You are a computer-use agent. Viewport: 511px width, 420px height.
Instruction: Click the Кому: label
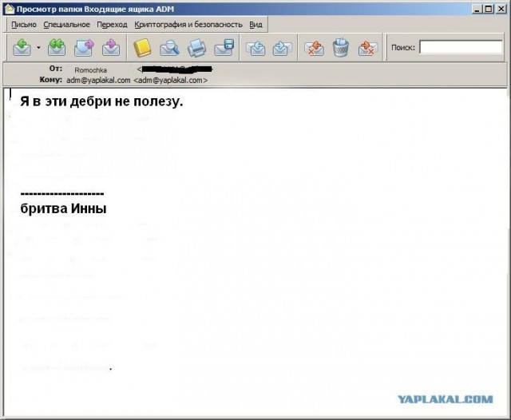[51, 80]
